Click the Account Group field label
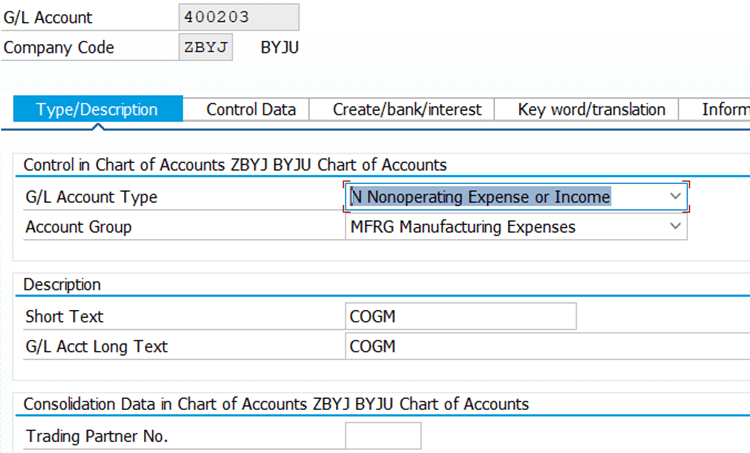Image resolution: width=750 pixels, height=453 pixels. click(78, 227)
